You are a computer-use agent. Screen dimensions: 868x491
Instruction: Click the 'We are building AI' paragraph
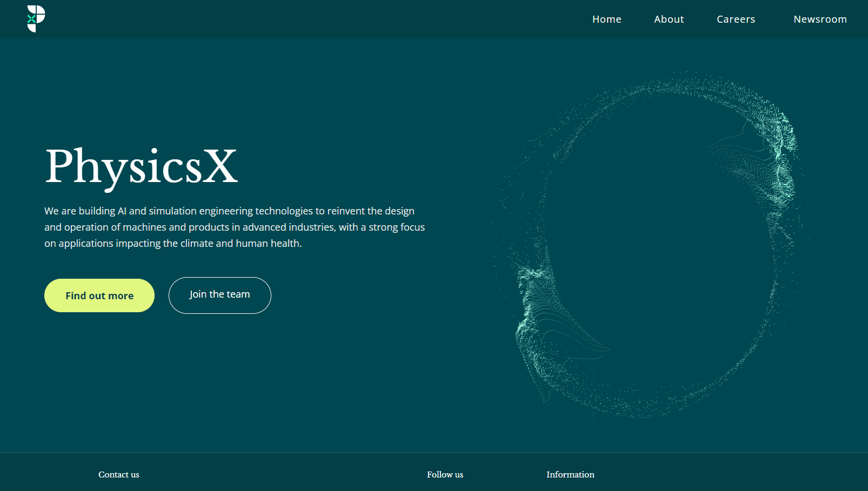click(x=235, y=227)
